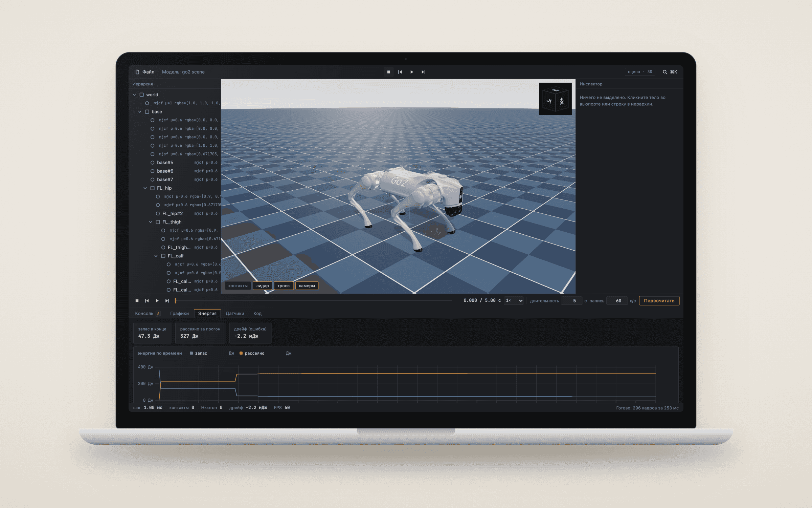This screenshot has height=508, width=812.
Task: Click the play icon on timeline bar
Action: point(157,301)
